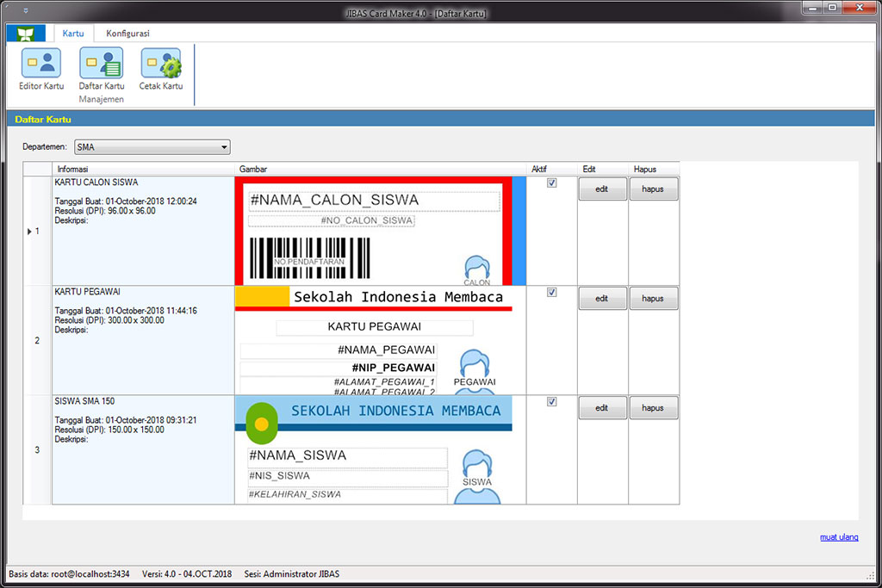Screen dimensions: 882x588
Task: Click the PEGAWAI avatar icon in card preview
Action: [475, 365]
